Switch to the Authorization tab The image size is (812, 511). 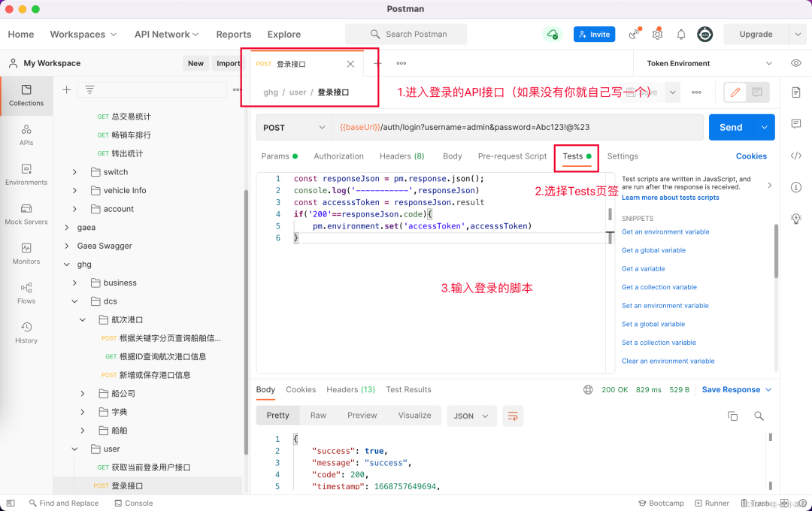[338, 156]
